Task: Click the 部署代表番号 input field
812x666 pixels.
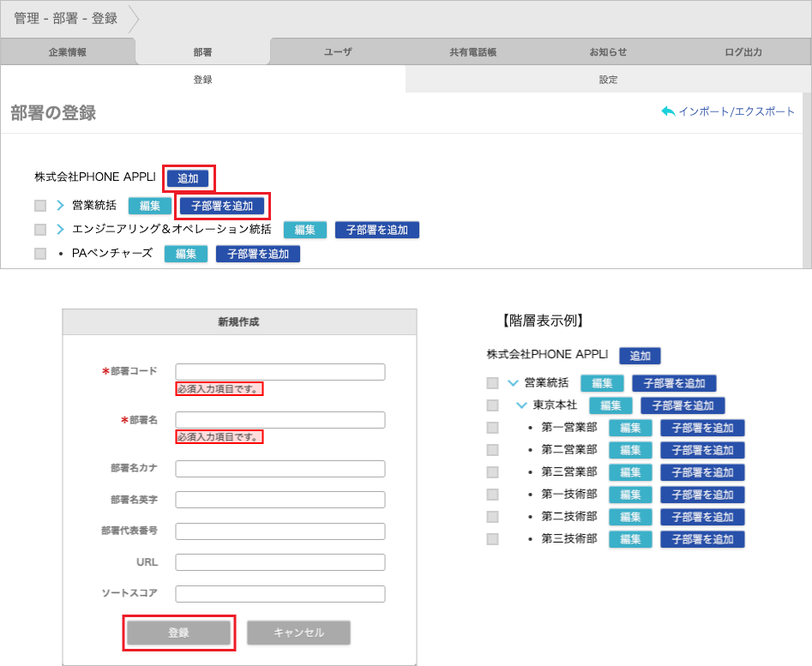Action: coord(280,531)
